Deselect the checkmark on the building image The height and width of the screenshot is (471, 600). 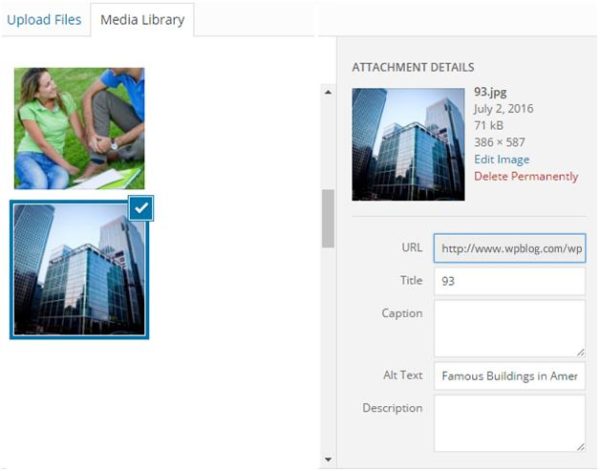click(141, 208)
